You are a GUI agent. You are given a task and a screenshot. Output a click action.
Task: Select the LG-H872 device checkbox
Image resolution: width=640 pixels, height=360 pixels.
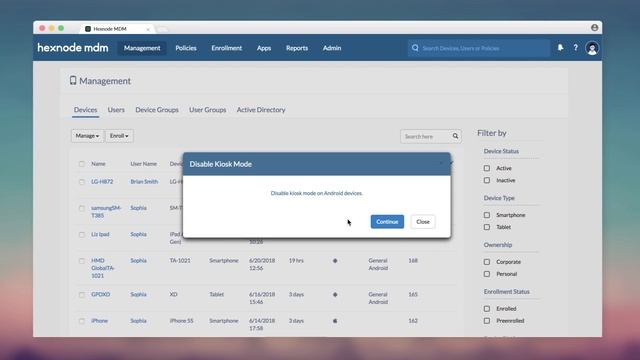point(82,182)
